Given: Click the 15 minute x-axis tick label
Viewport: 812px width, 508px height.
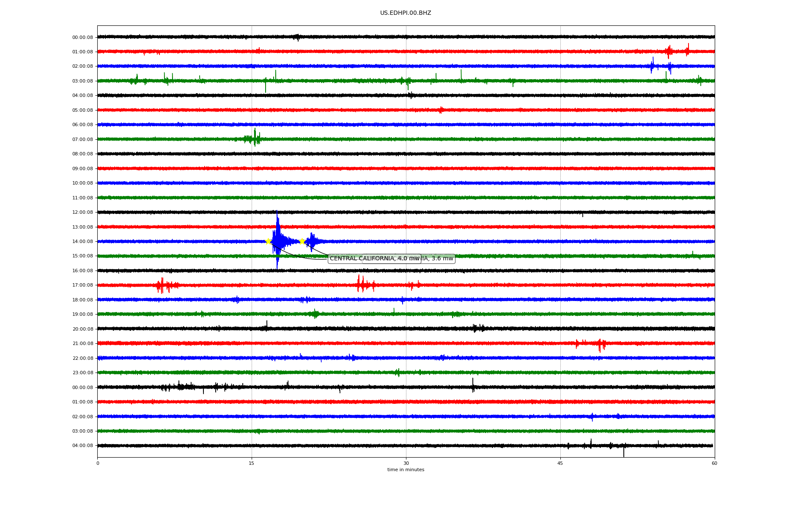Looking at the screenshot, I should [252, 464].
